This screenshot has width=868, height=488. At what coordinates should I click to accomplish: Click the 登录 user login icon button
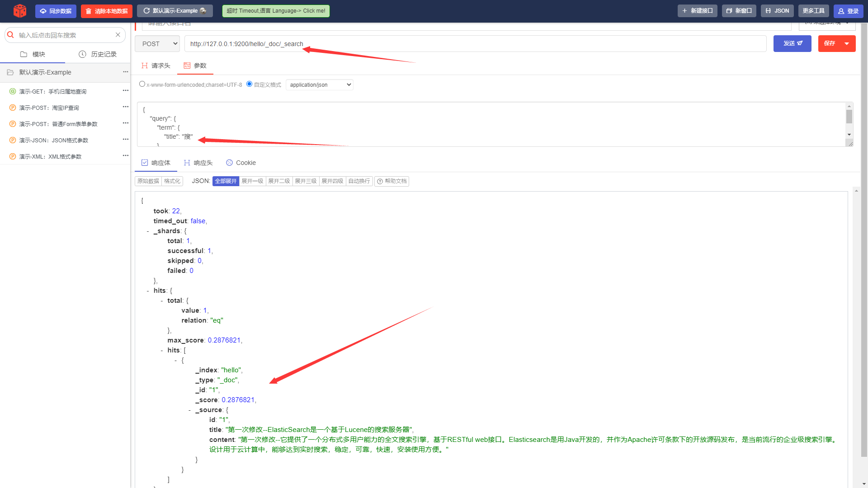tap(848, 11)
